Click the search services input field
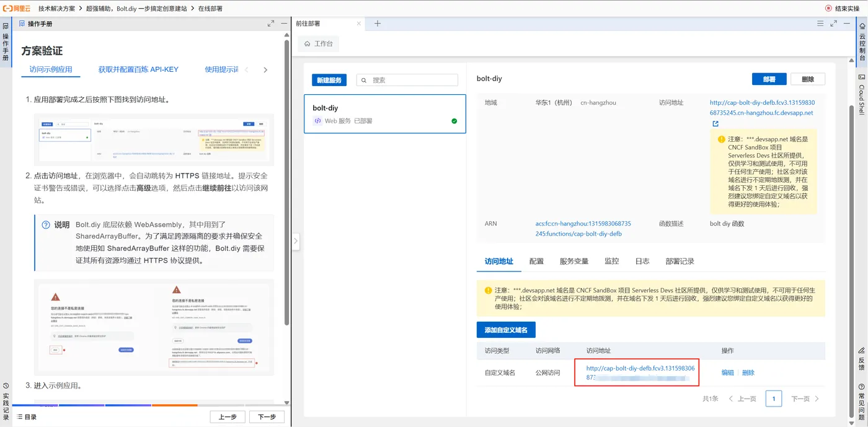Viewport: 868px width, 427px height. [407, 80]
